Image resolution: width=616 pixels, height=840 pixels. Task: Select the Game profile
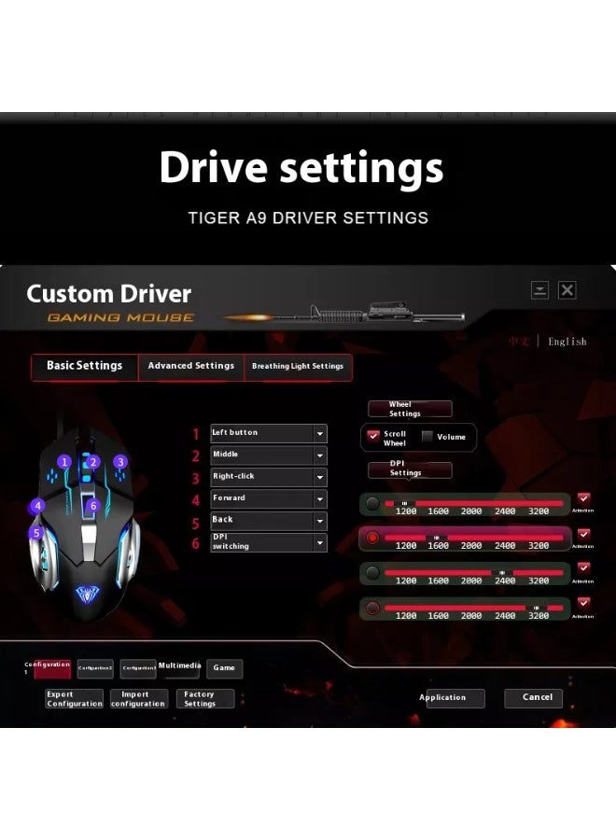(x=224, y=668)
